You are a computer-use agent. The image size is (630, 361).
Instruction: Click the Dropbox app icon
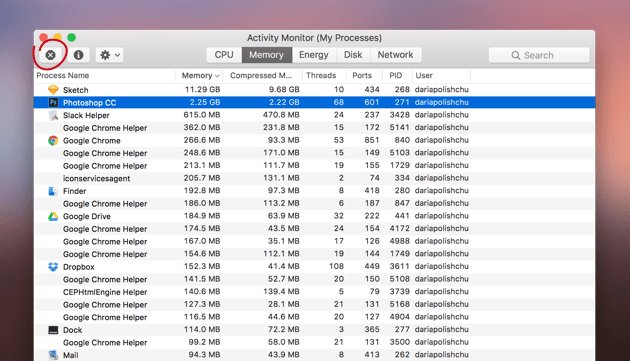click(53, 267)
